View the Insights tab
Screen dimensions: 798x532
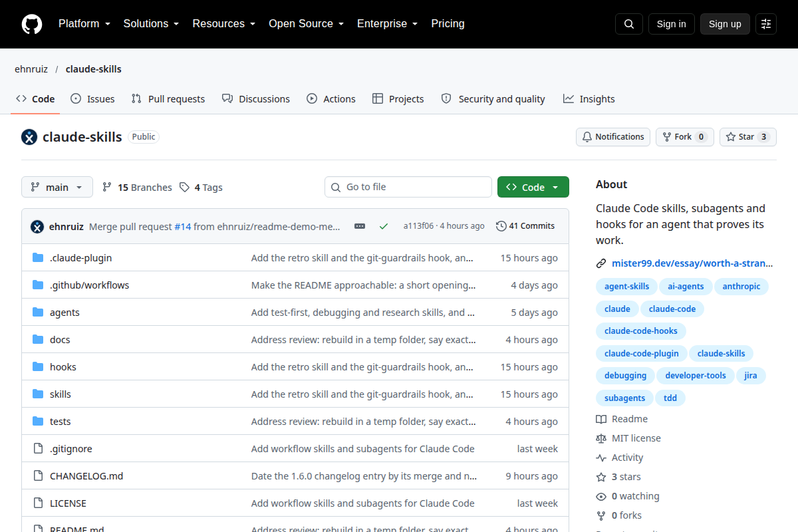click(x=589, y=99)
